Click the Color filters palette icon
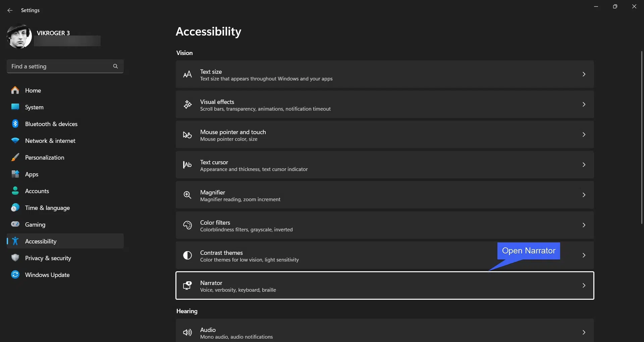The image size is (644, 342). [187, 225]
